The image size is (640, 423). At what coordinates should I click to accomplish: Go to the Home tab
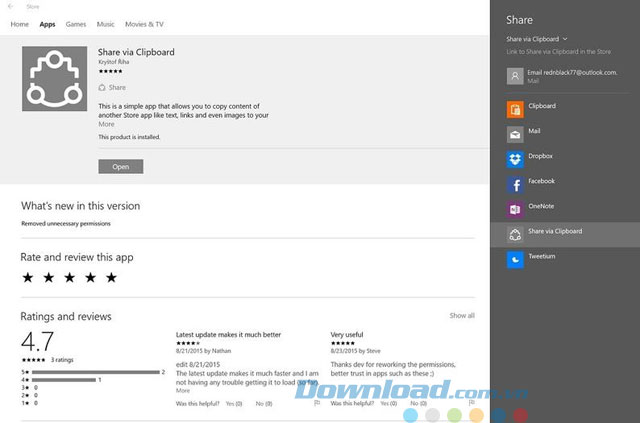click(20, 24)
